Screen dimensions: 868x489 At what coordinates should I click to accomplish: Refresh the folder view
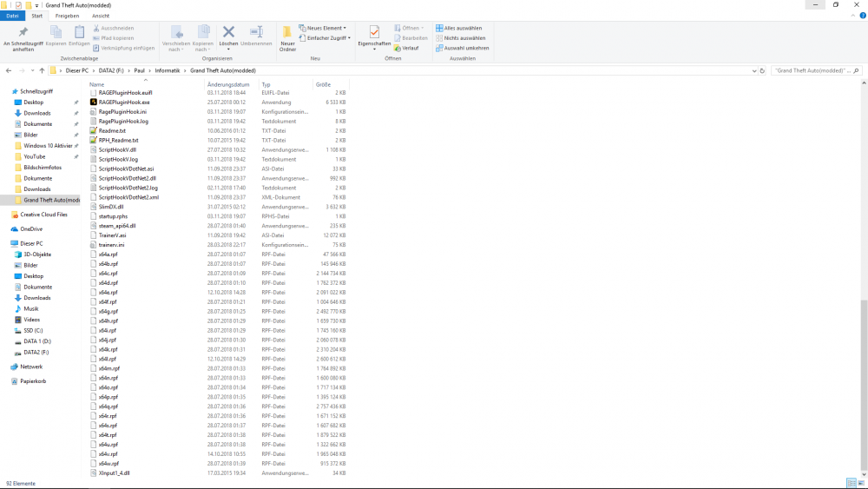point(762,70)
